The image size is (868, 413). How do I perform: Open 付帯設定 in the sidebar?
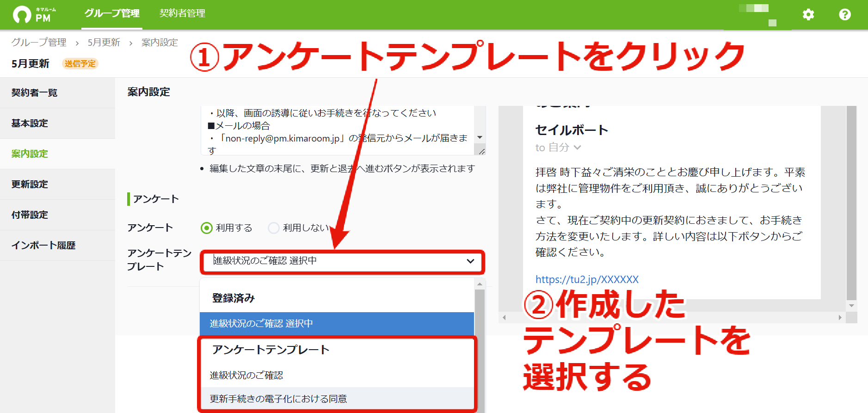point(57,215)
